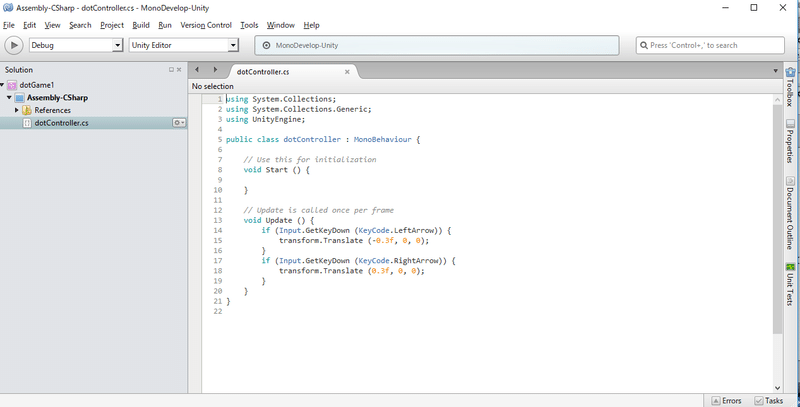Open the Unit Tests side pad
The image size is (800, 407).
point(790,284)
